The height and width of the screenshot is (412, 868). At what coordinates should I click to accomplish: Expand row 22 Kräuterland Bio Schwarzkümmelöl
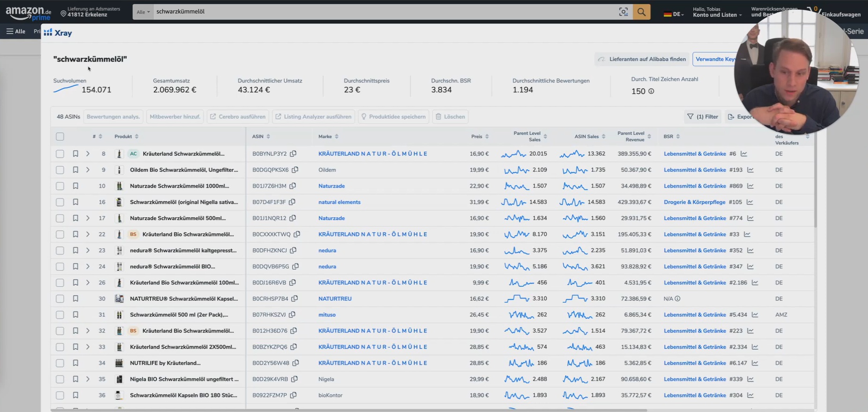pyautogui.click(x=88, y=234)
